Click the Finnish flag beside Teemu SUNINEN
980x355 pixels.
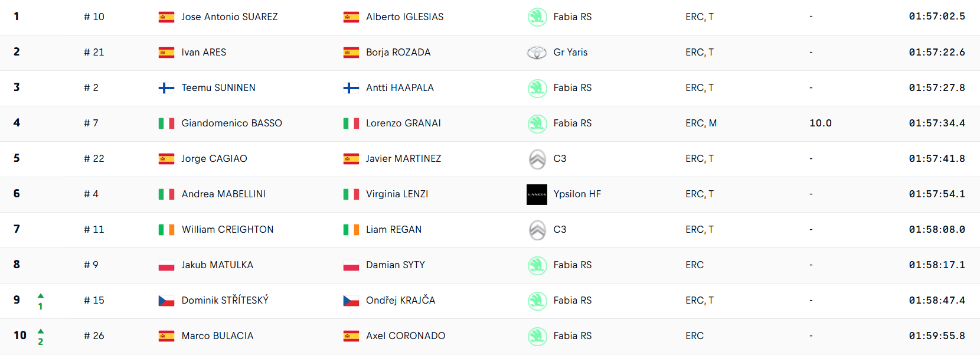(x=166, y=88)
